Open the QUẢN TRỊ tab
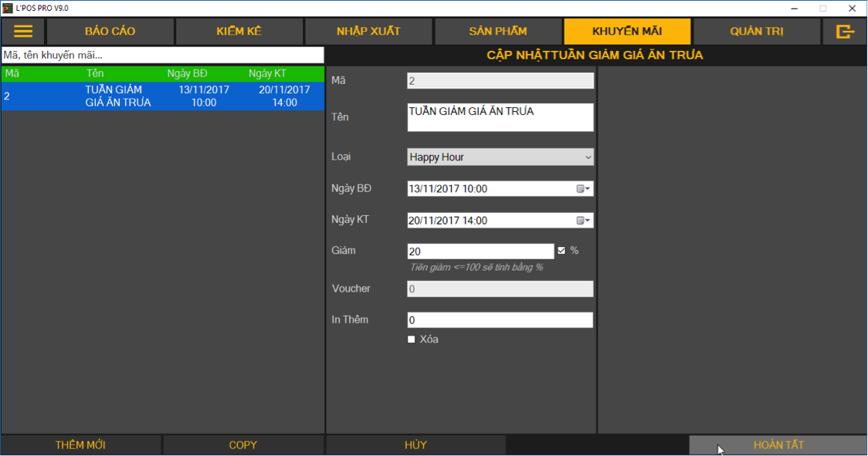The image size is (868, 456). (757, 32)
